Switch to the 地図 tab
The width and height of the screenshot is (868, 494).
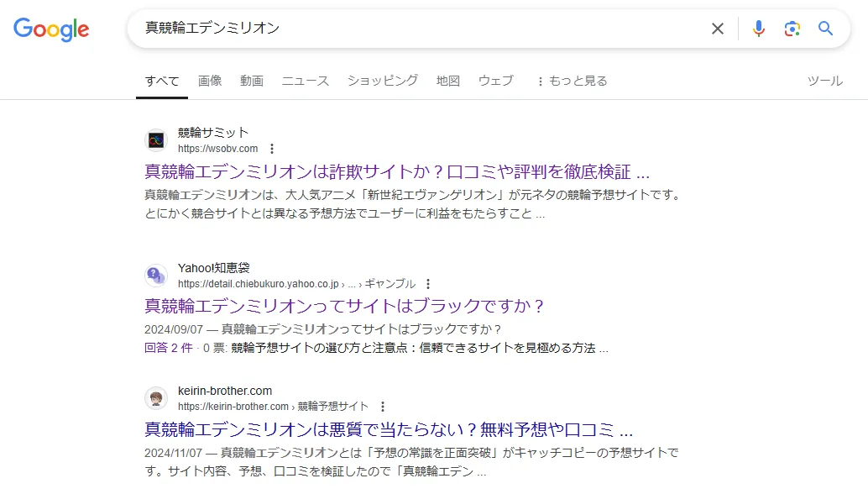pos(447,81)
